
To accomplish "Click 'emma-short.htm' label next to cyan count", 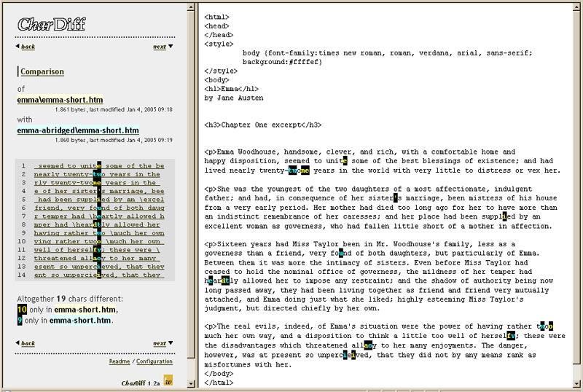I will (x=80, y=320).
